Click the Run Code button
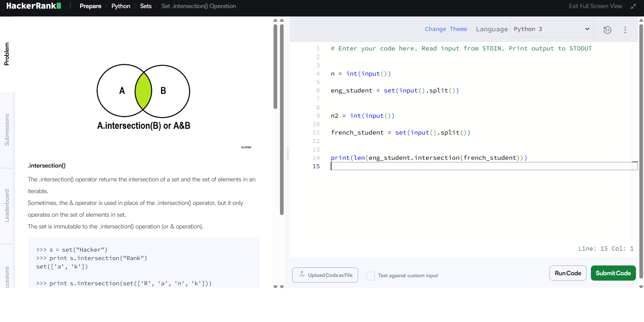Screen dimensions: 644x322 click(568, 273)
